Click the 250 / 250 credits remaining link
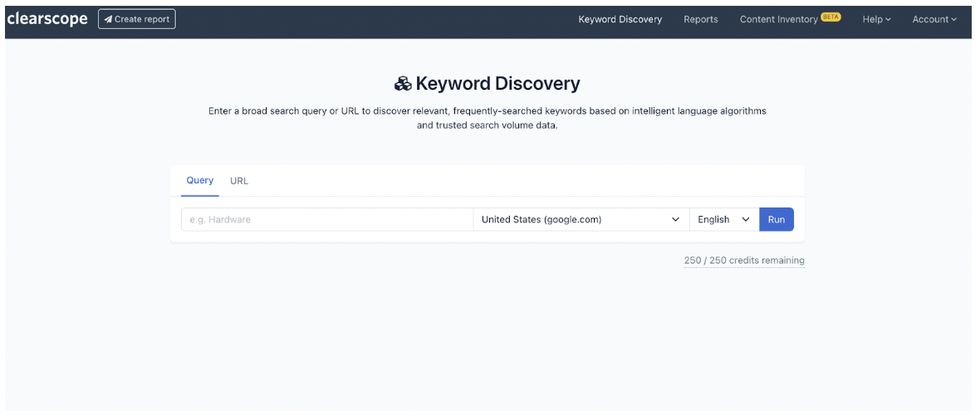 tap(744, 261)
